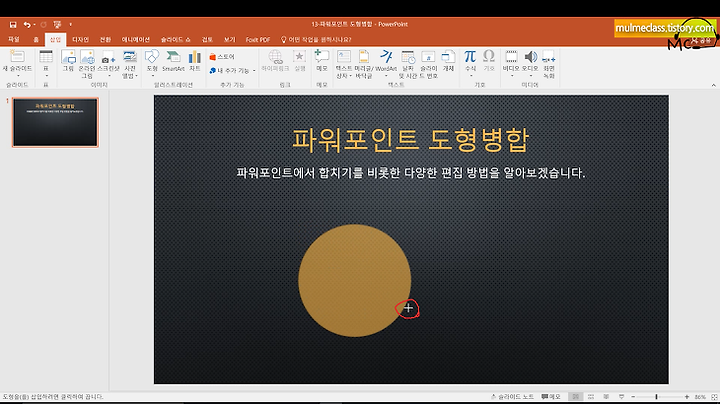Start slideshow from beginning quick access icon

pyautogui.click(x=57, y=24)
